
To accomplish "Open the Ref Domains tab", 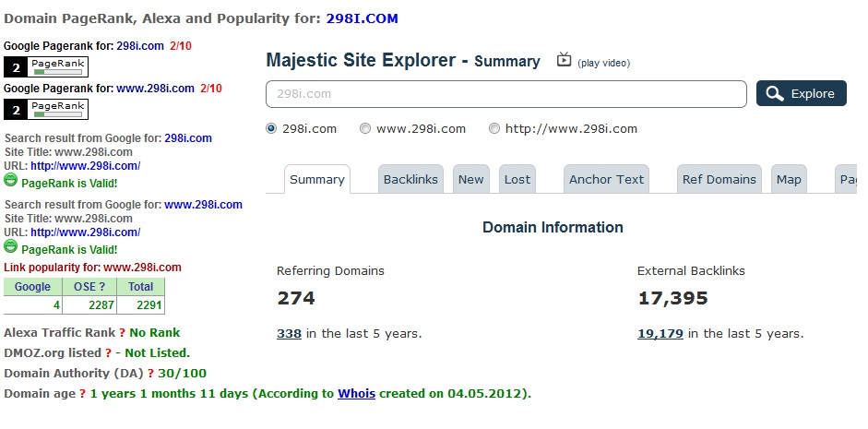I will 719,179.
